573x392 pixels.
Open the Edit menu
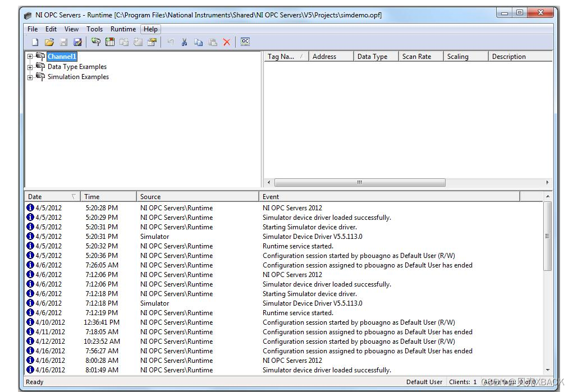51,29
